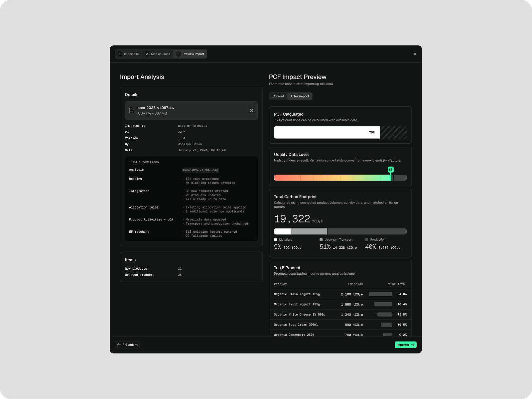Click the Quality Data Level slider marker 87

[390, 170]
